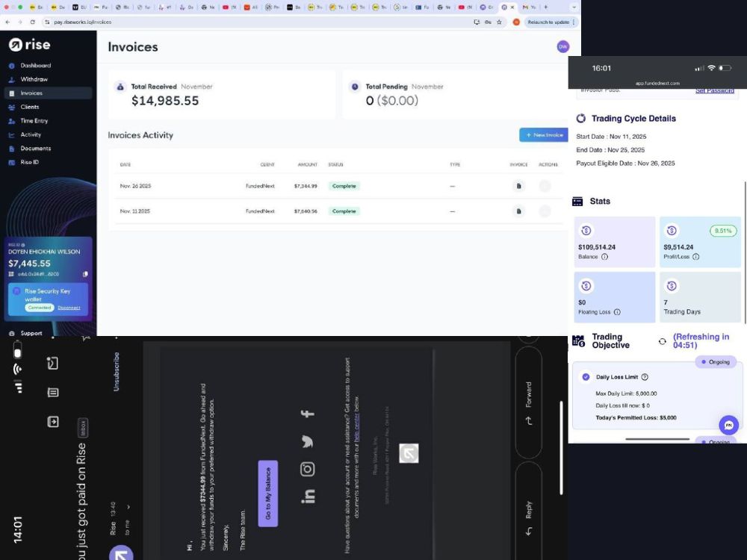Reload the Rise page
747x560 pixels.
pos(32,22)
